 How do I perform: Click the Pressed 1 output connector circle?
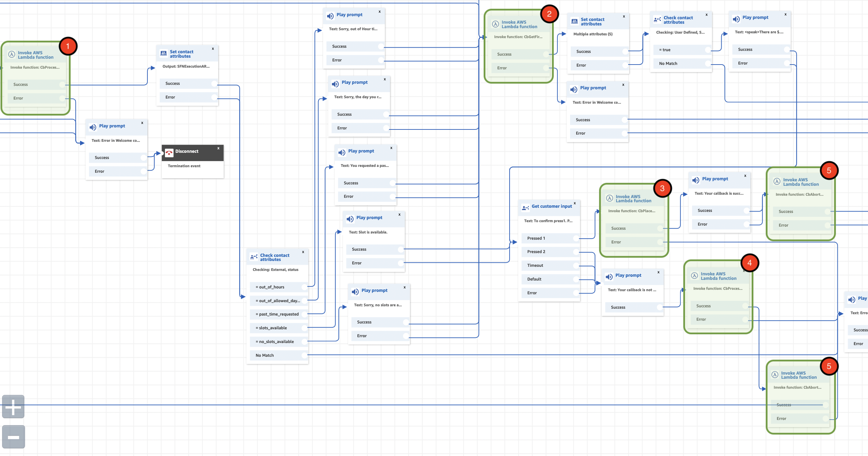(576, 238)
